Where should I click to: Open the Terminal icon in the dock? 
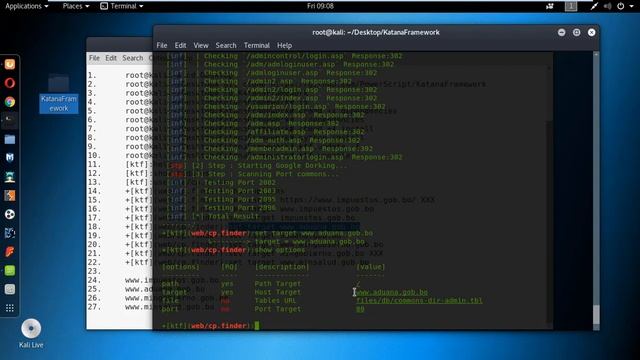tap(10, 120)
